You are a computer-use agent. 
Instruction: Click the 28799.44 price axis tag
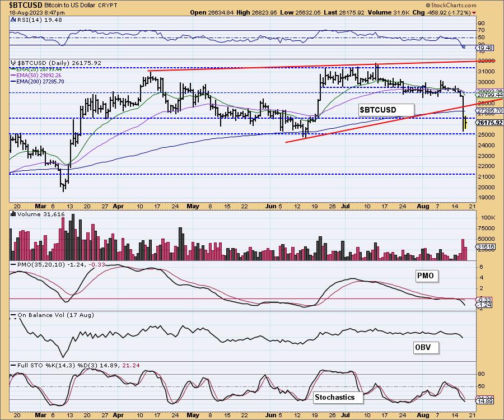click(x=490, y=95)
